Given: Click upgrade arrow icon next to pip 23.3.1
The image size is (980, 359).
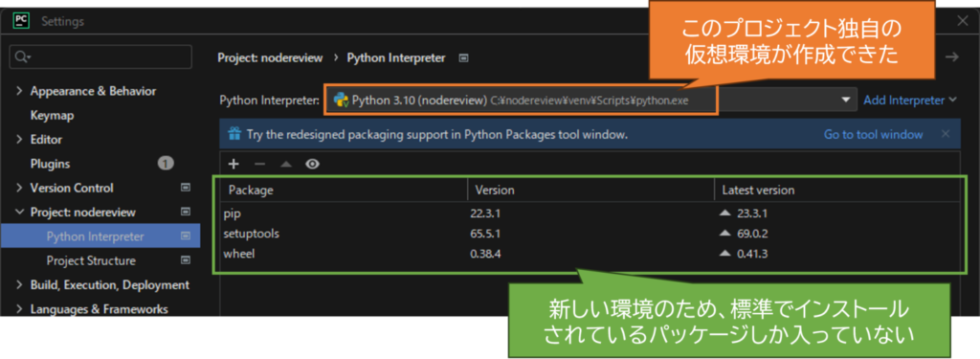Looking at the screenshot, I should click(725, 213).
